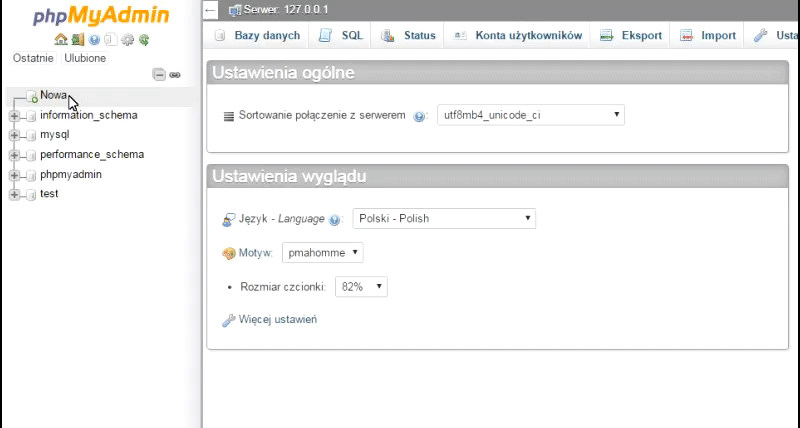Open the 82% font size dropdown
This screenshot has width=800, height=428.
coord(361,287)
